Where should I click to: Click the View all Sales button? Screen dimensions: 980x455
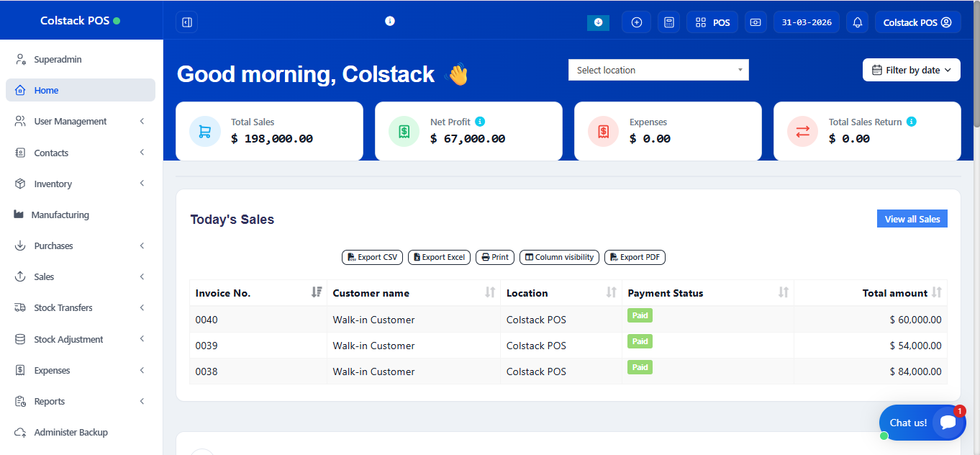point(912,219)
